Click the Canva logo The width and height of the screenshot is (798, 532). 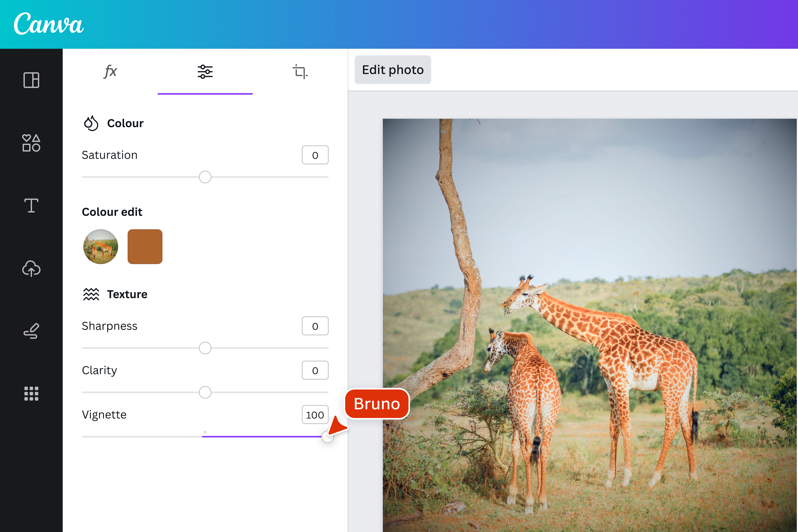click(48, 24)
